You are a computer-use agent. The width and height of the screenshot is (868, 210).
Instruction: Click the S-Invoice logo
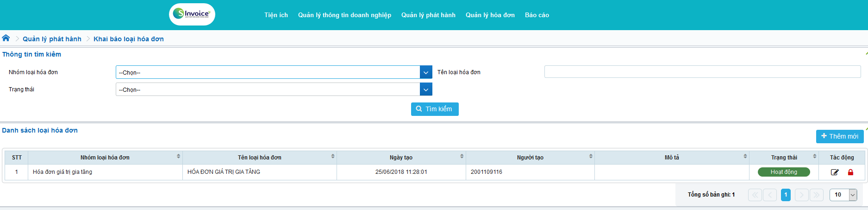[x=192, y=14]
